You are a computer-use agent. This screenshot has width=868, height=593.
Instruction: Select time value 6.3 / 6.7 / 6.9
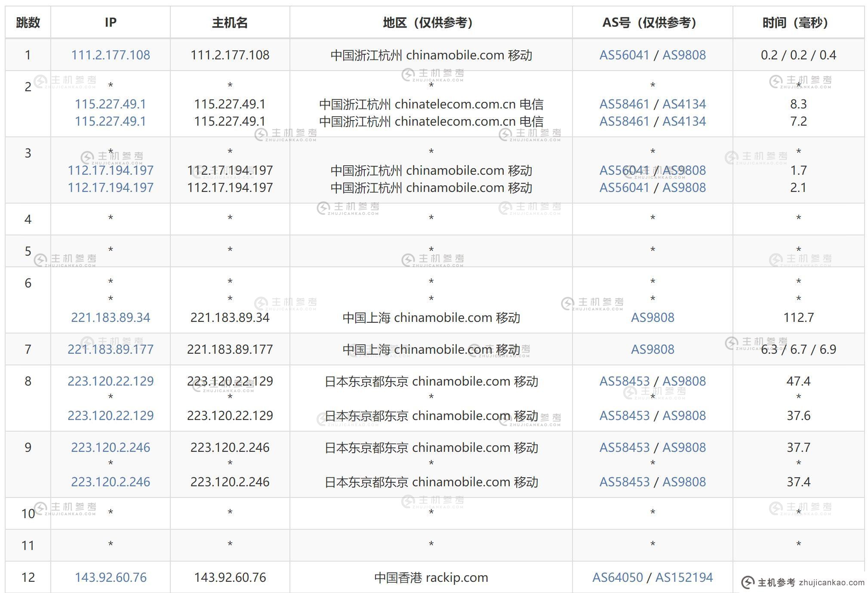click(x=798, y=349)
